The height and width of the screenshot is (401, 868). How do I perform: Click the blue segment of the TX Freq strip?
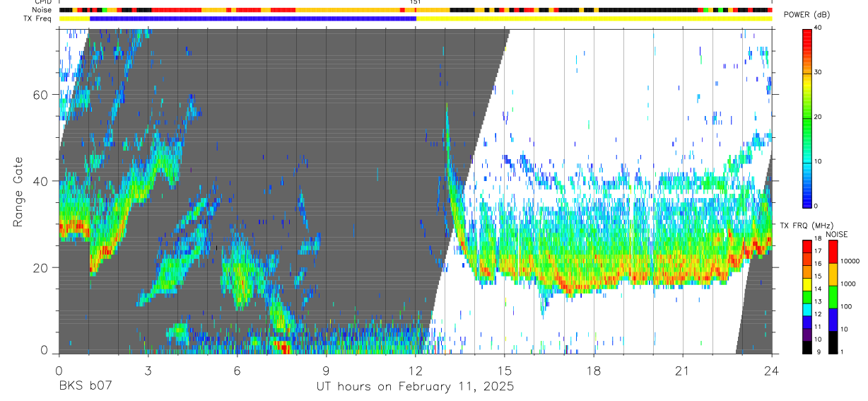253,18
